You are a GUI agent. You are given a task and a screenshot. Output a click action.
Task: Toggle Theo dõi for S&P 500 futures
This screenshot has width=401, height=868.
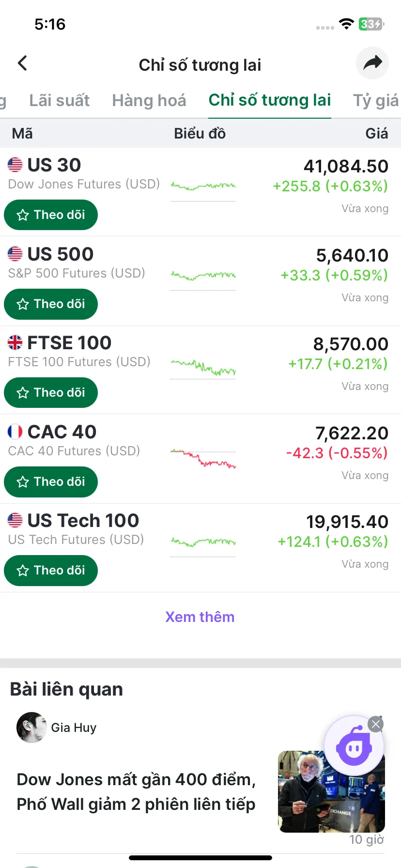(x=51, y=304)
